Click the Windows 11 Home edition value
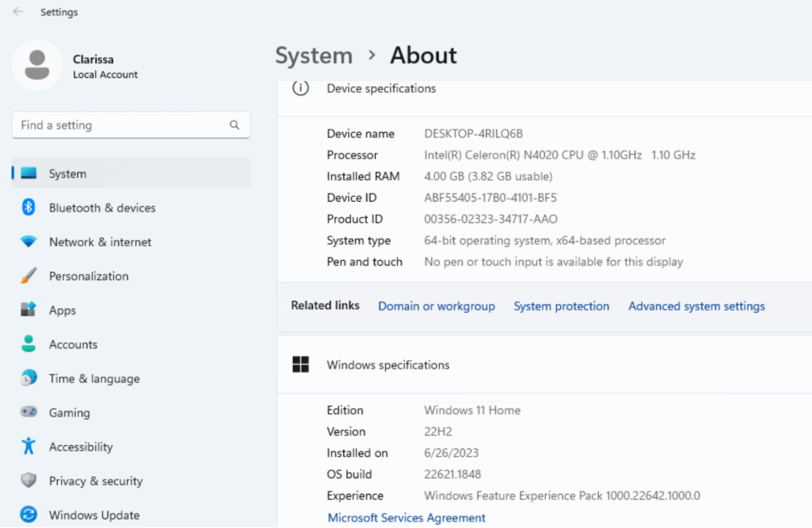This screenshot has width=812, height=528. point(472,410)
